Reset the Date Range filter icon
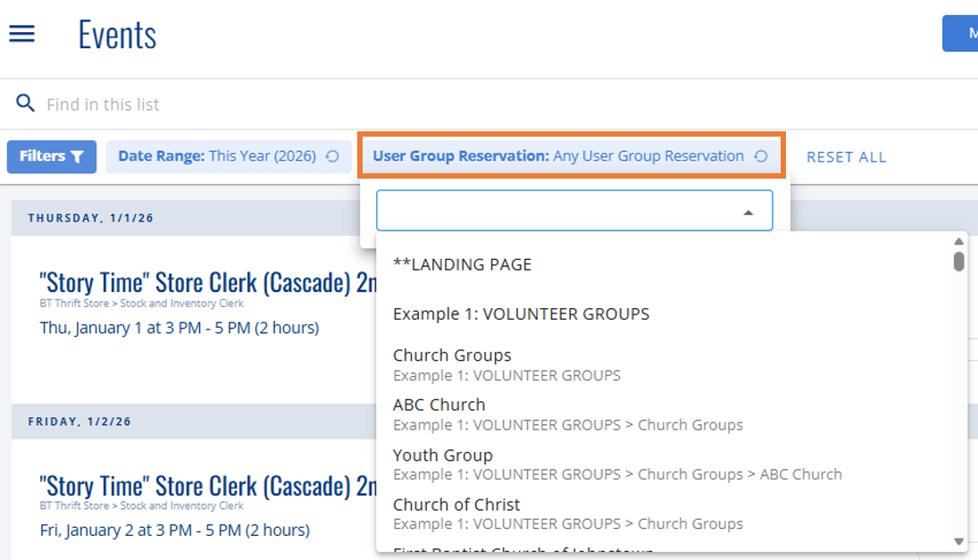978x560 pixels. click(x=332, y=156)
